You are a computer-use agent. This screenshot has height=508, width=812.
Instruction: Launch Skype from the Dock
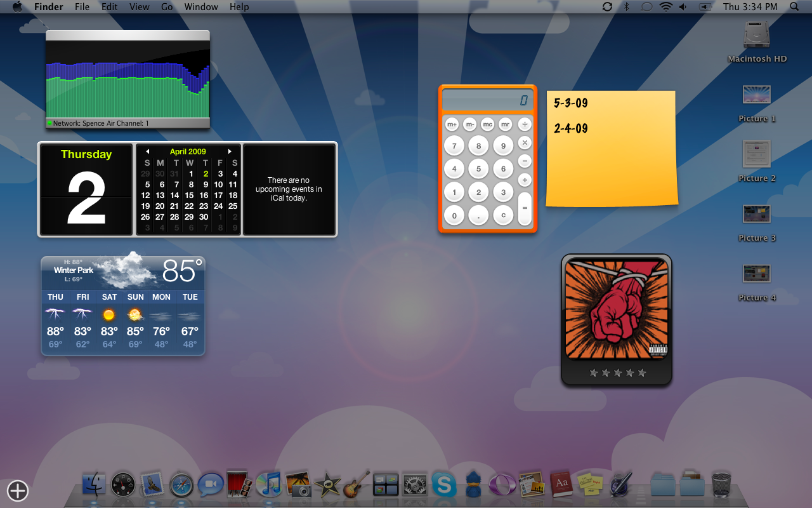(444, 485)
